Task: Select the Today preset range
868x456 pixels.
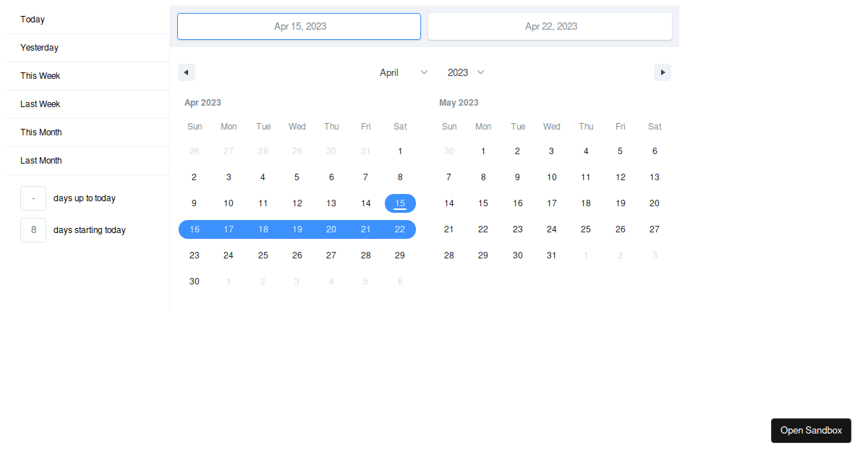Action: click(x=33, y=20)
